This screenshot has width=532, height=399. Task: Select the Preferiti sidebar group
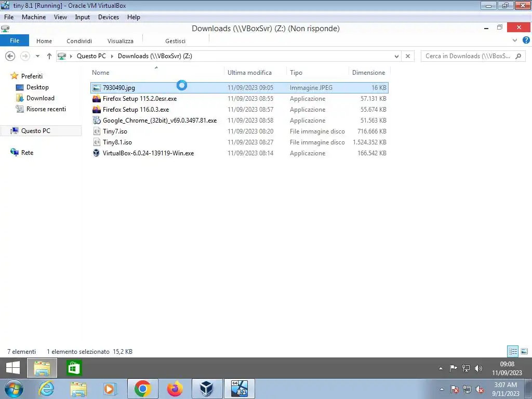32,76
